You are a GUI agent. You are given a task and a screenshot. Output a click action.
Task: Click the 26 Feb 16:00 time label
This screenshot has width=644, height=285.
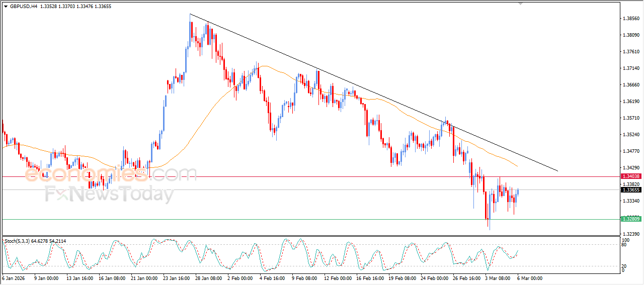(467, 278)
